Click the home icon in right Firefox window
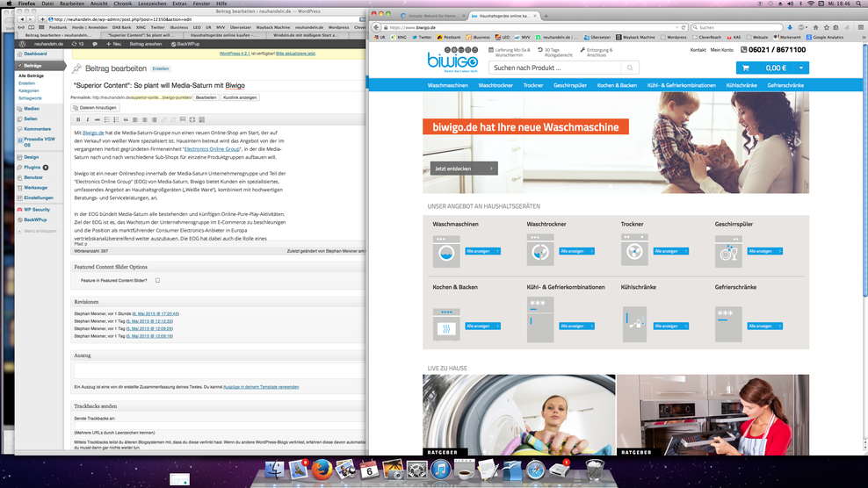 coord(815,27)
